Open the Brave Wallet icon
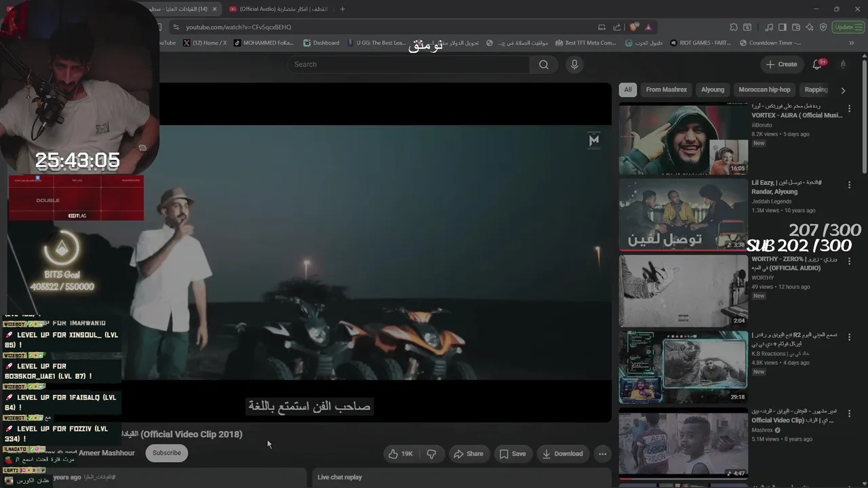This screenshot has height=488, width=868. (x=795, y=27)
